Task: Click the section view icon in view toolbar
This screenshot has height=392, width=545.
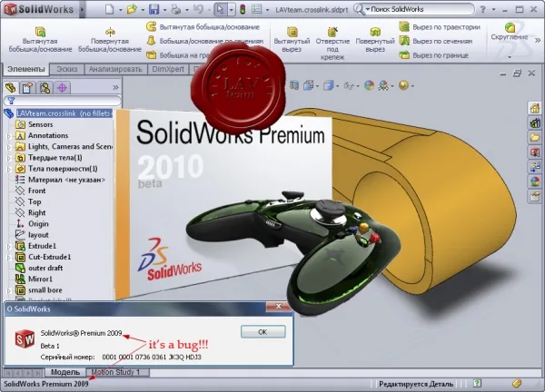Action: click(294, 85)
